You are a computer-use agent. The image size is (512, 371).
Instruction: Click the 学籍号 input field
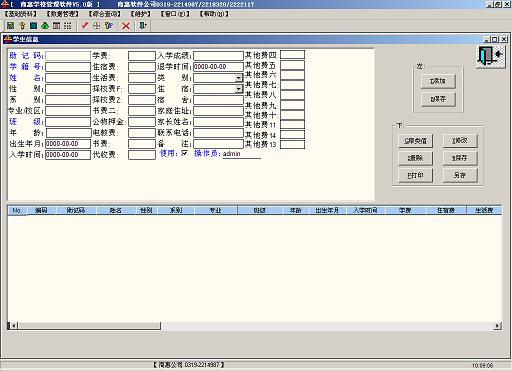tap(68, 67)
